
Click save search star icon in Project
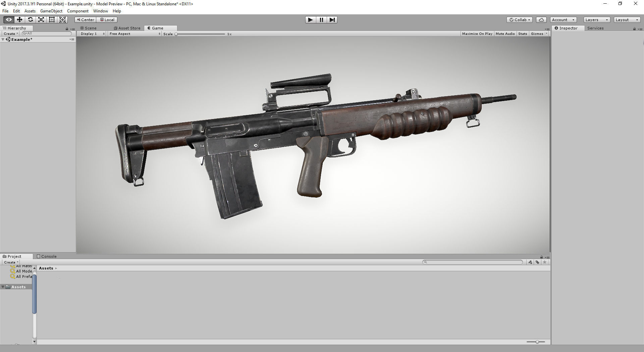(545, 262)
